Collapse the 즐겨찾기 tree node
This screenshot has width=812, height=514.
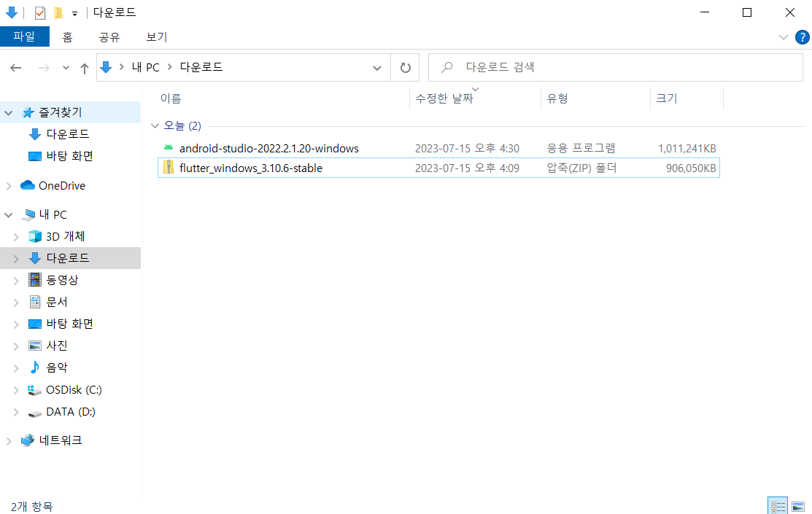pyautogui.click(x=8, y=113)
